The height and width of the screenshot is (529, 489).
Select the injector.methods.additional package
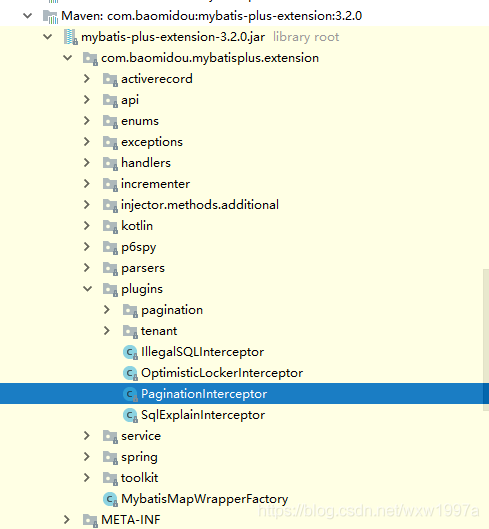point(200,205)
